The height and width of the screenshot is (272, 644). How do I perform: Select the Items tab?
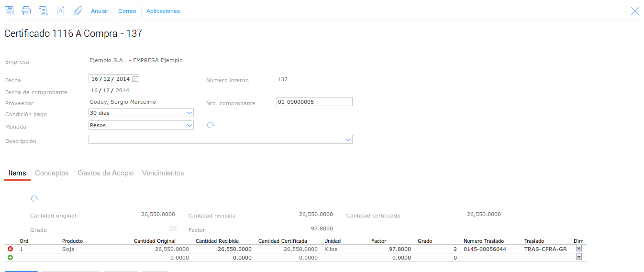[17, 173]
